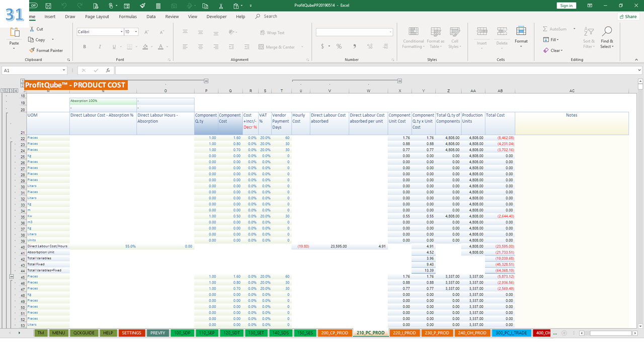Click the Cell Styles button
644x362 pixels.
tap(455, 38)
